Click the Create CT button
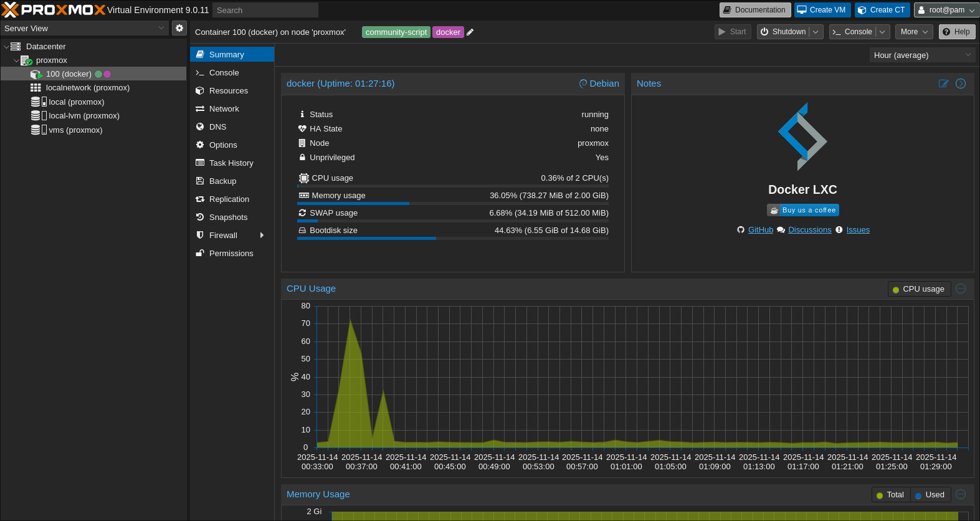The width and height of the screenshot is (980, 521). point(882,10)
